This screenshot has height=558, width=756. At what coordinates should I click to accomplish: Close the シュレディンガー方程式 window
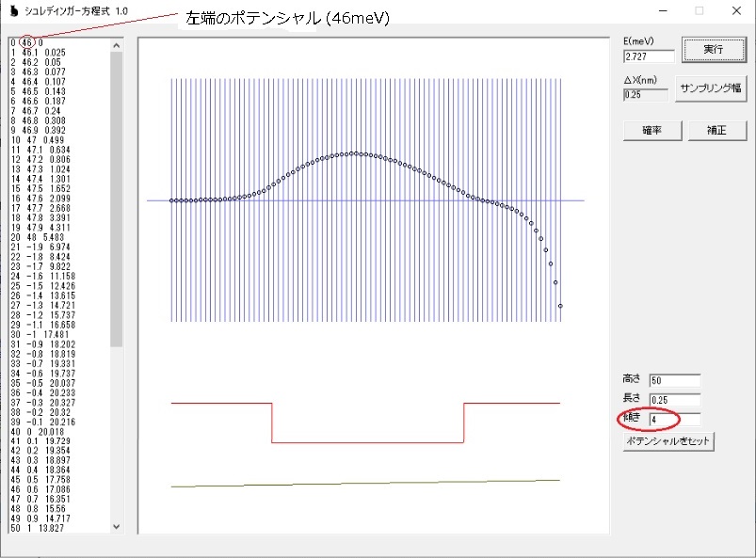(x=735, y=10)
